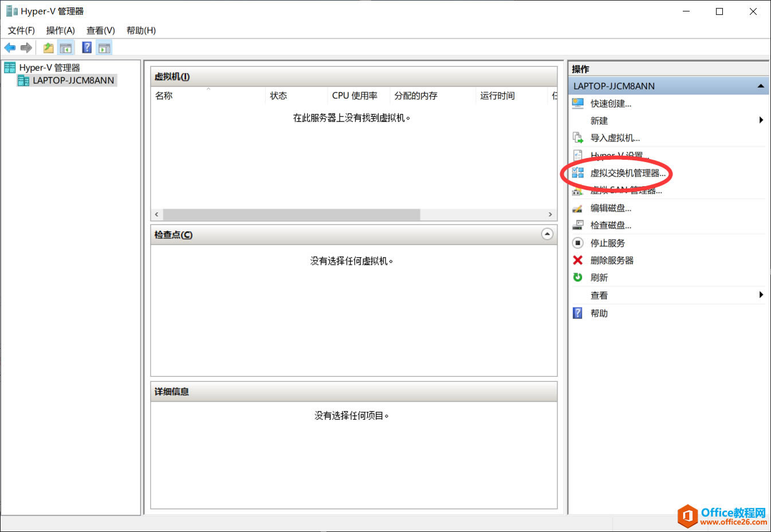Click the Hyper-V Manager title bar icon
Screen dimensions: 771x532
(11, 11)
